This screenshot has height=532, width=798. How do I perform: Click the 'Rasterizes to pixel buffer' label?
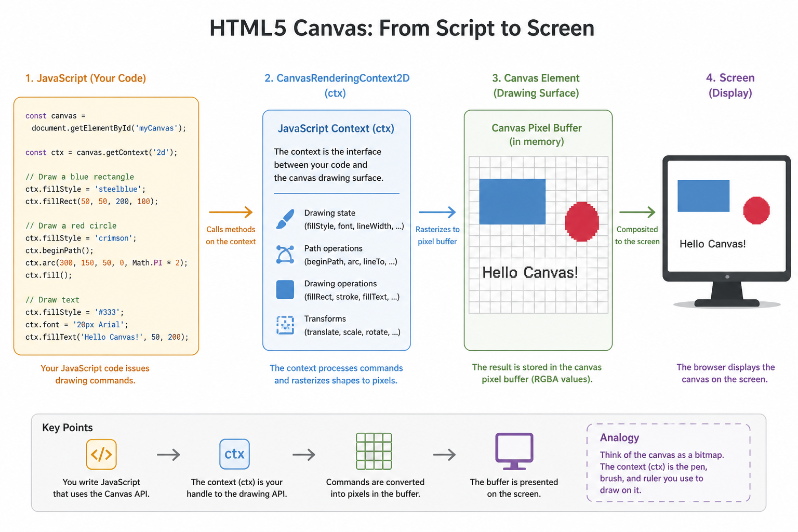pyautogui.click(x=437, y=235)
